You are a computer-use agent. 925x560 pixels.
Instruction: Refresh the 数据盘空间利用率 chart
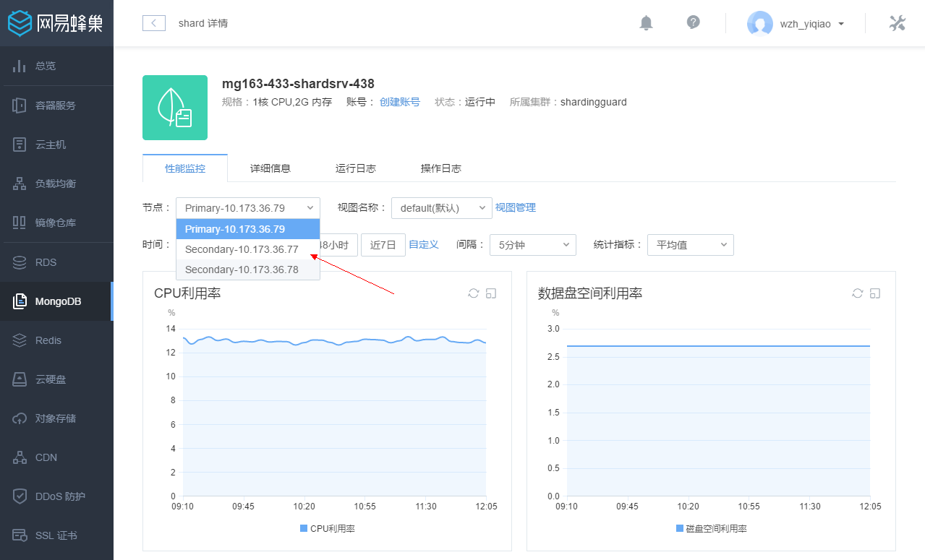click(x=858, y=293)
